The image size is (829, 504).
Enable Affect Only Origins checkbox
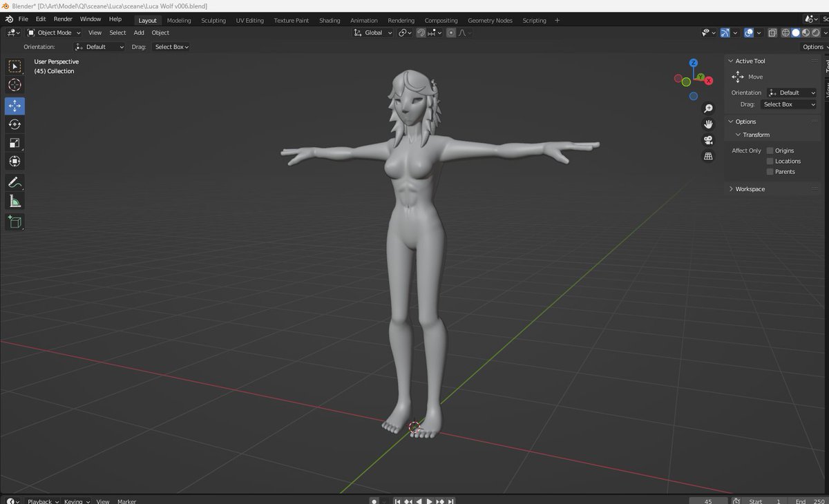[770, 151]
